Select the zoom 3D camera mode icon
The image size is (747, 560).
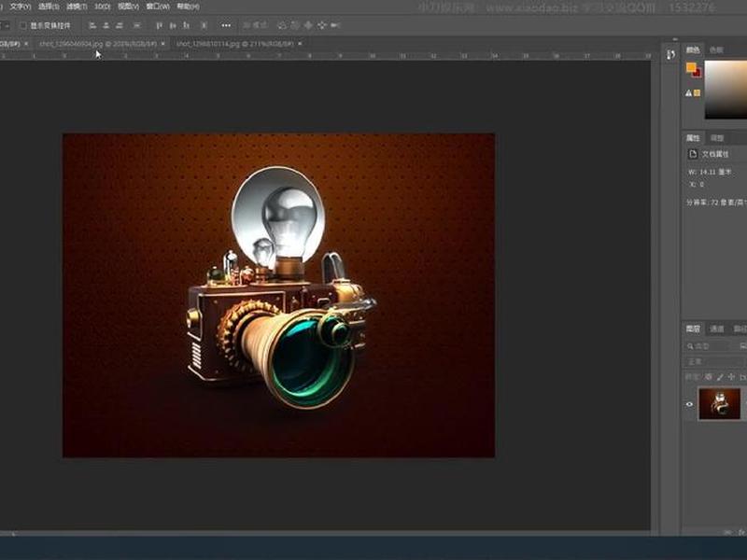335,25
